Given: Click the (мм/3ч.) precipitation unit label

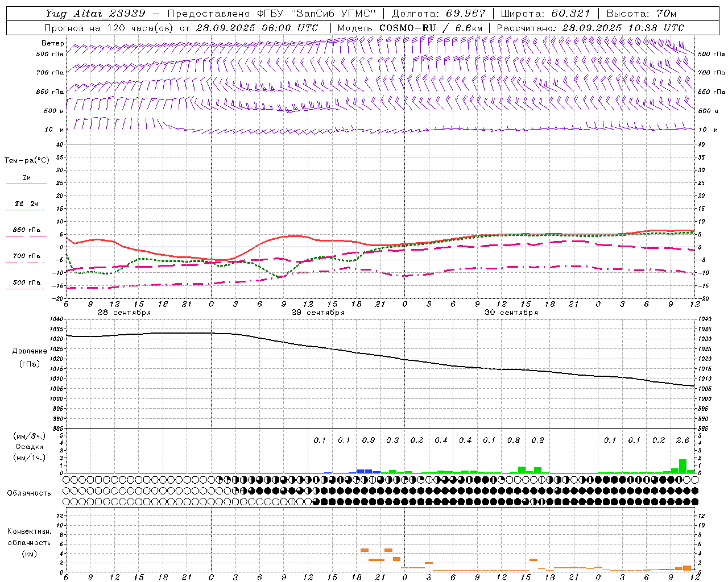Looking at the screenshot, I should (x=28, y=436).
